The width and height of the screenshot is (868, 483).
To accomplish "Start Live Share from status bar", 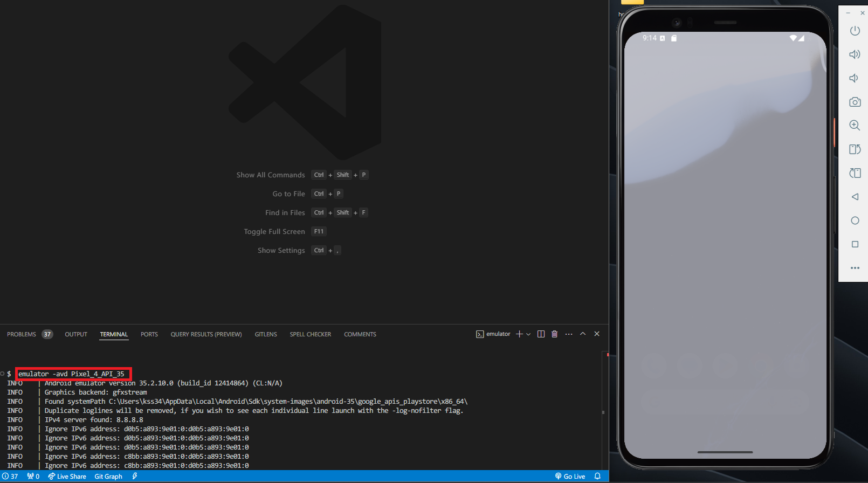I will point(67,477).
